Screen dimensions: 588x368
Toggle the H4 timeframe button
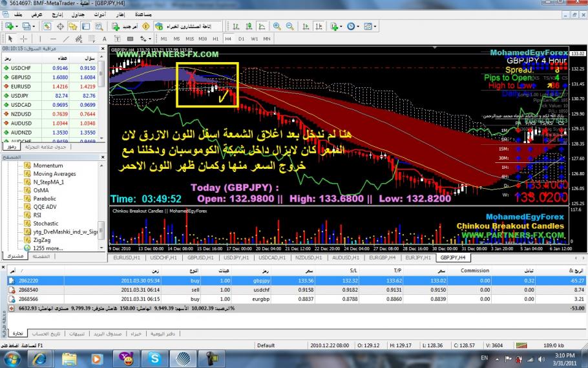pos(227,38)
